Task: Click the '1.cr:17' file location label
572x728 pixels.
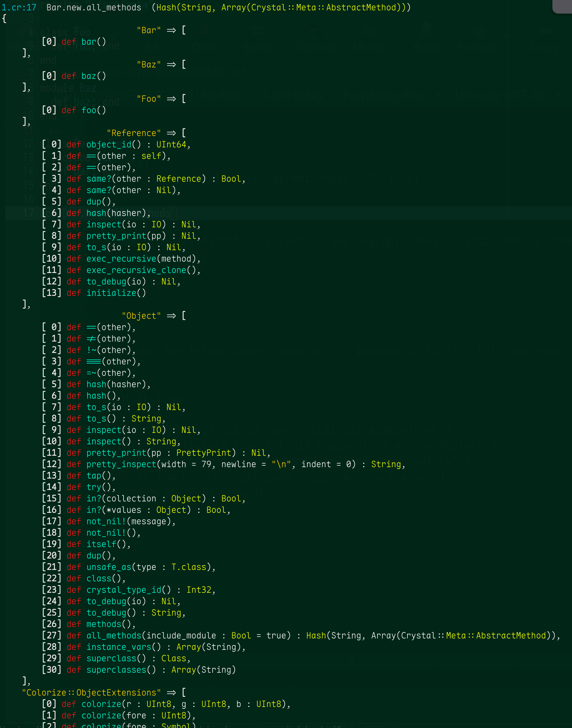Action: tap(19, 7)
